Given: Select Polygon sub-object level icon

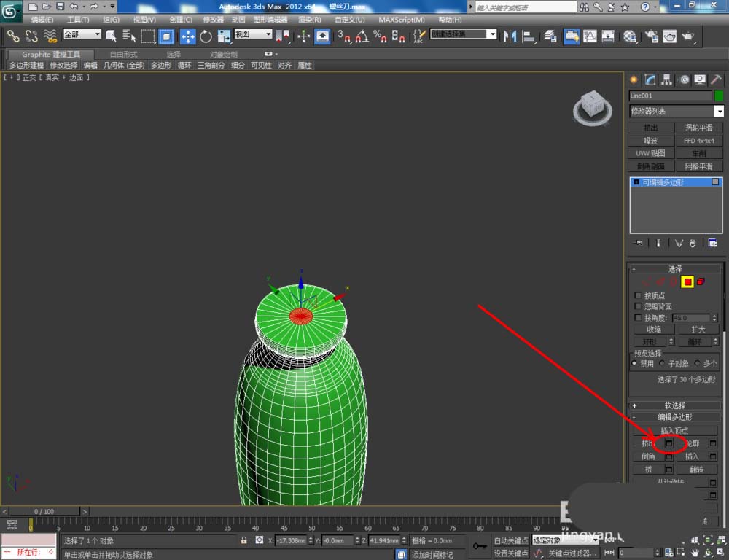Looking at the screenshot, I should pos(687,282).
